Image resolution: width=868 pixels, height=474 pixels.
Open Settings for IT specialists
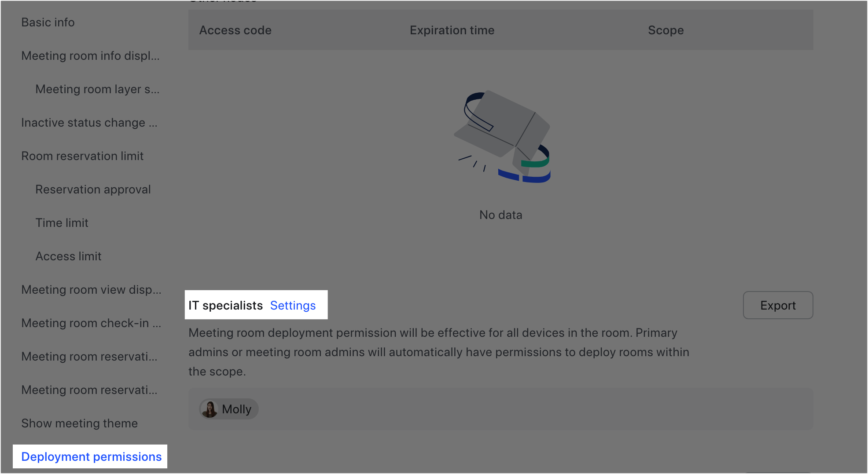(x=293, y=305)
